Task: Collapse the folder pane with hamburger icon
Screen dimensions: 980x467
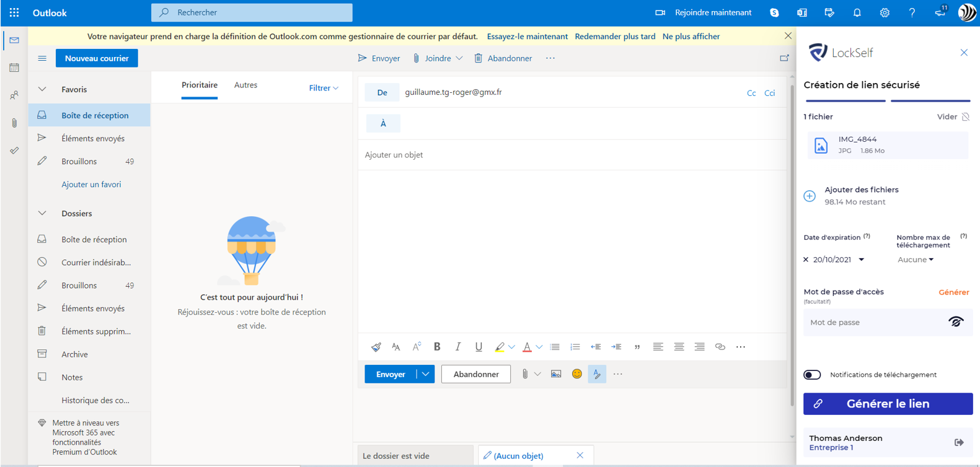Action: coord(42,58)
